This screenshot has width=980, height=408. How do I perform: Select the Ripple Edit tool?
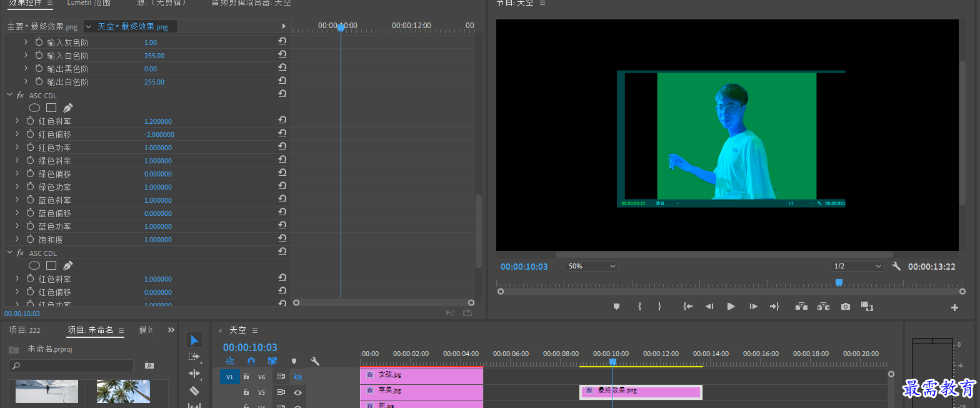(194, 374)
